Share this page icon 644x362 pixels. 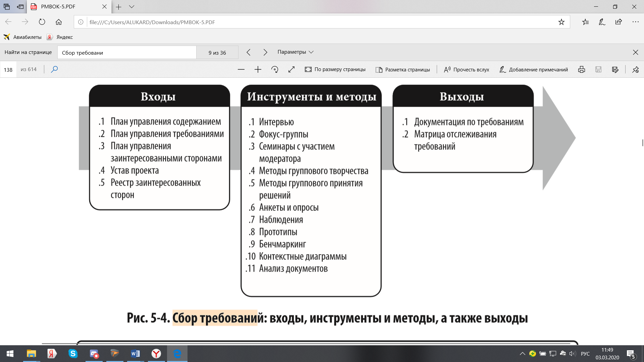tap(619, 22)
